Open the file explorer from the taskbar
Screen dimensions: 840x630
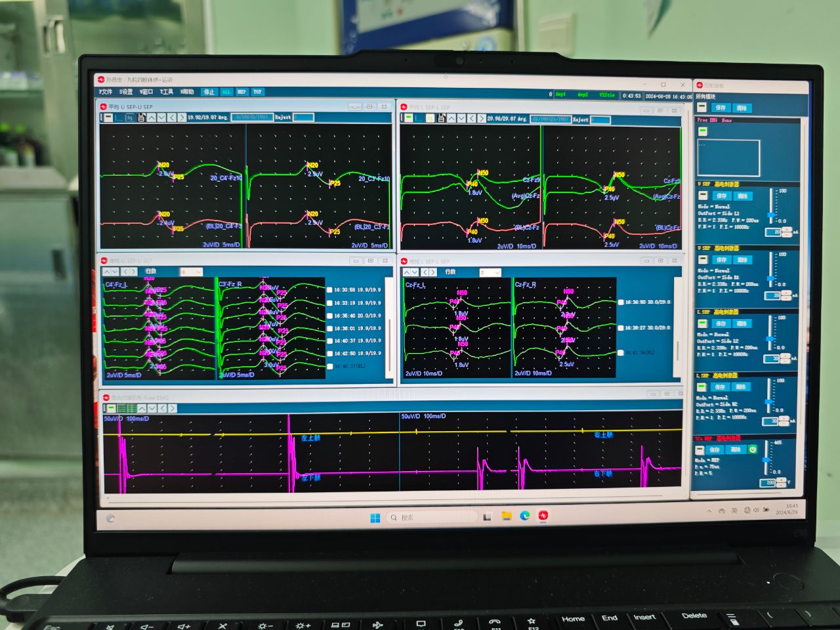507,516
